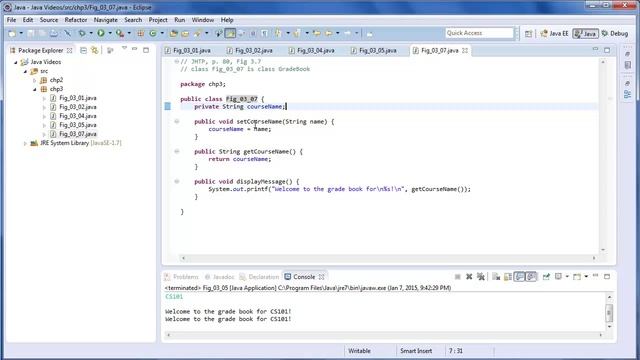Click the Clear Console icon
The width and height of the screenshot is (640, 360).
point(496,277)
